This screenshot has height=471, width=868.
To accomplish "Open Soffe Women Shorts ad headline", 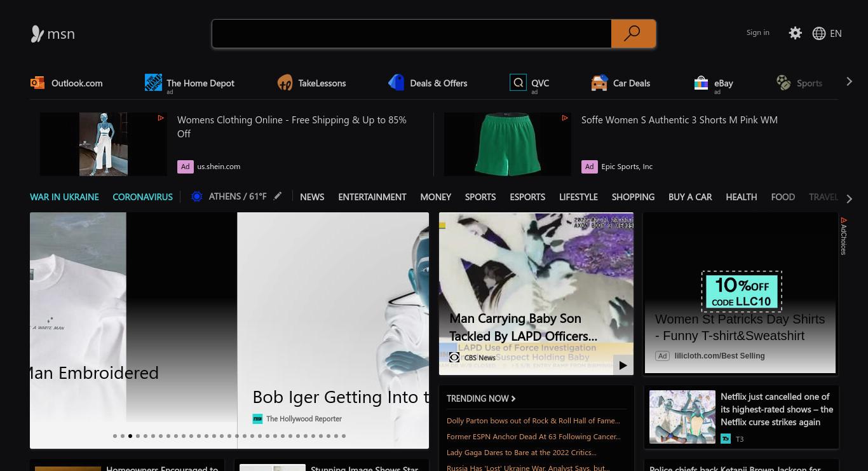I will tap(679, 119).
